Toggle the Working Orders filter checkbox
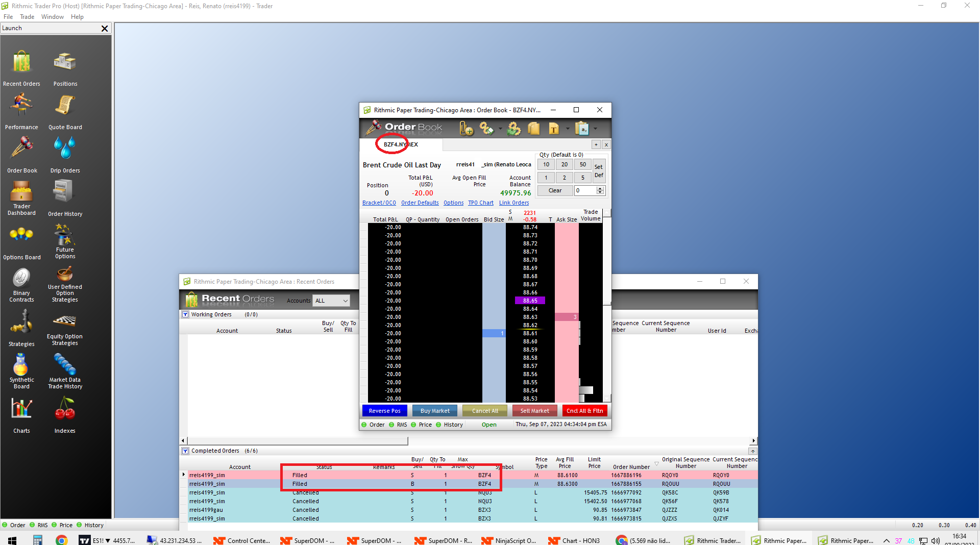Screen dimensions: 980x545 [x=185, y=314]
